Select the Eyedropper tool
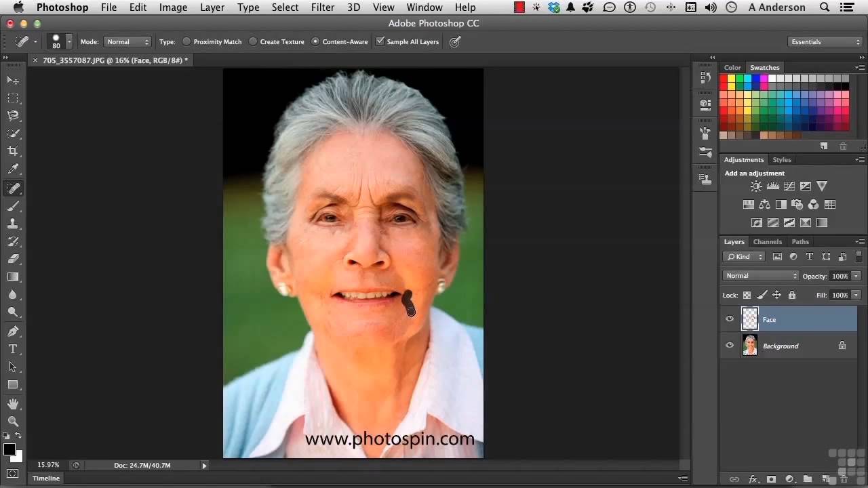 (x=13, y=169)
